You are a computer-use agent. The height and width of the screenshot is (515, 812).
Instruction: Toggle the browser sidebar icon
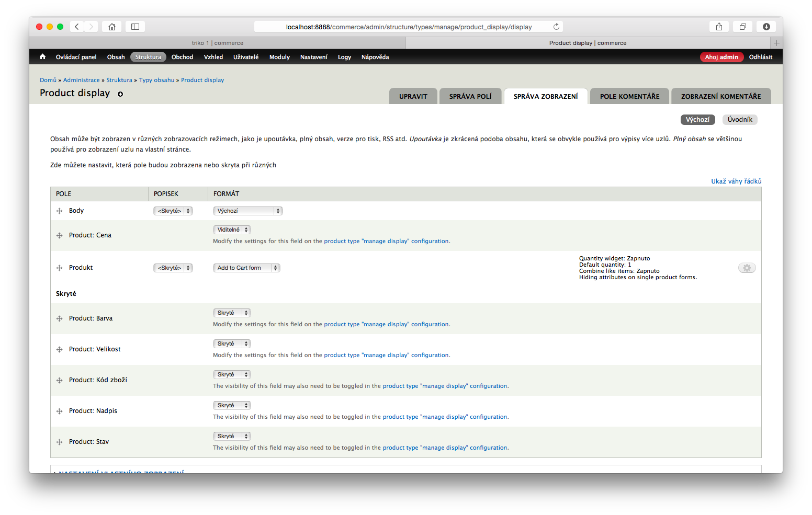point(135,27)
